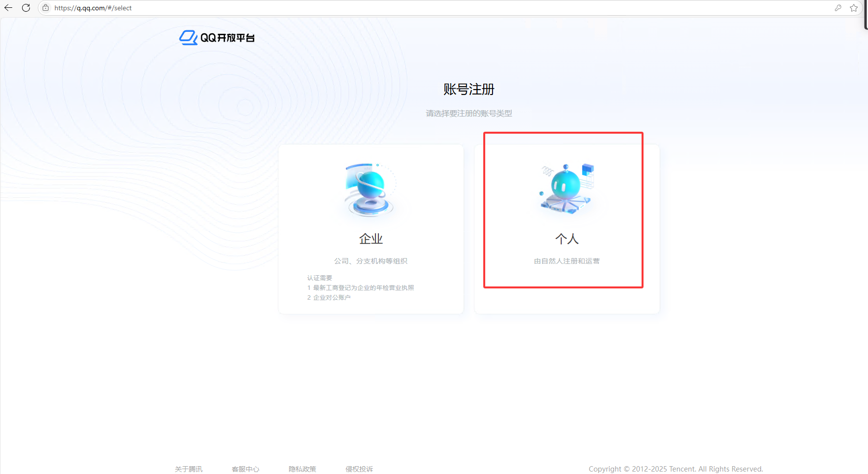868x474 pixels.
Task: Open the 侵权投诉 footer link
Action: 359,469
